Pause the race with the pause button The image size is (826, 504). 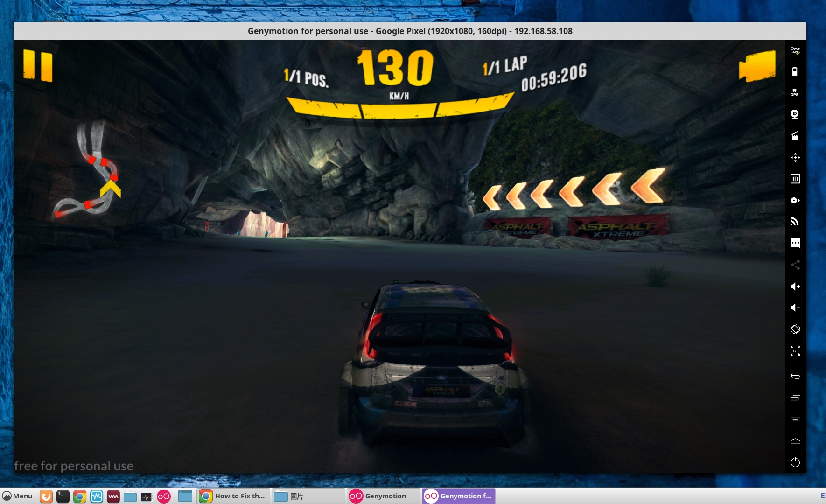38,66
